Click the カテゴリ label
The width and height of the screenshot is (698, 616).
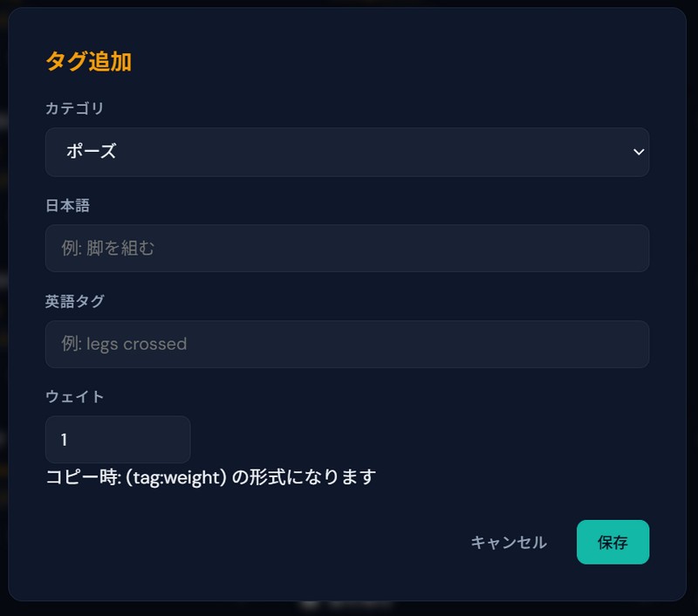(75, 108)
